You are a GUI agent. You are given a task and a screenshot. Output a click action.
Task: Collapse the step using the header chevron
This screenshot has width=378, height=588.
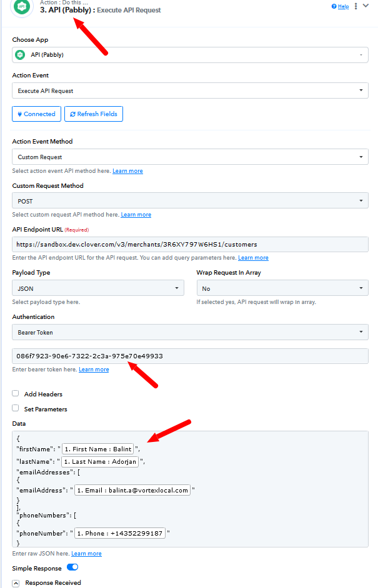(366, 6)
